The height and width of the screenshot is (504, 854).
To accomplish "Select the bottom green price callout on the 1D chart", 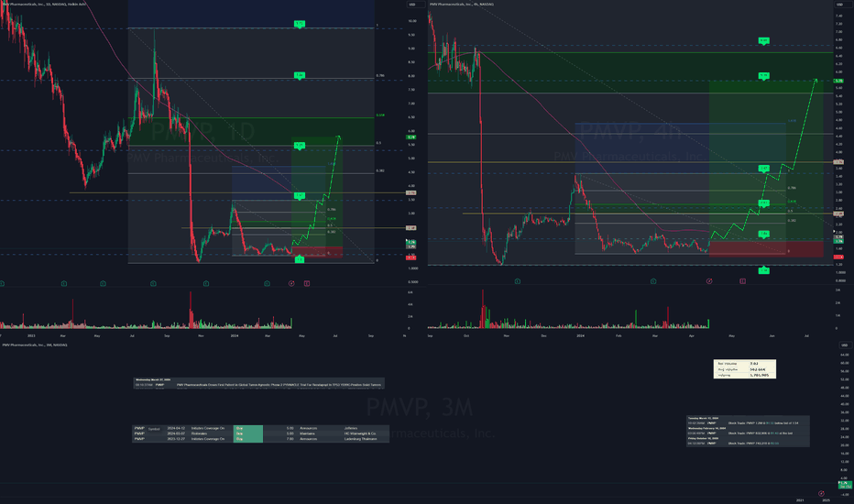I will pos(300,260).
